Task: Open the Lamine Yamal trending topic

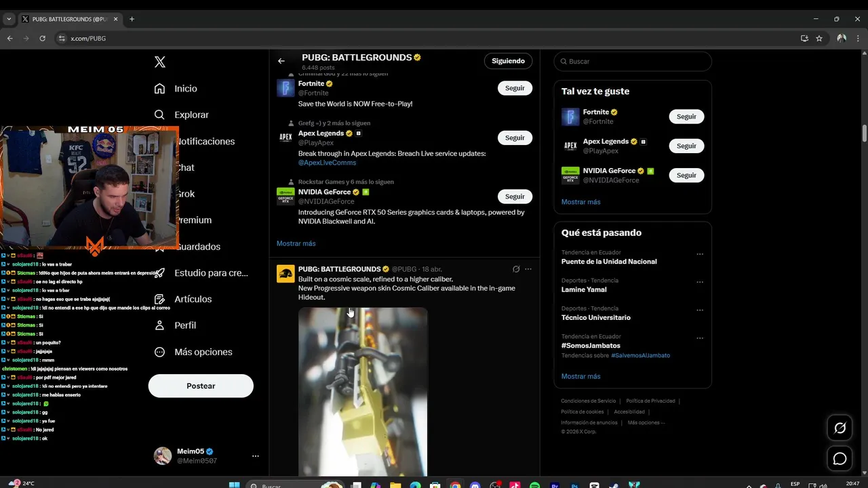Action: tap(584, 289)
